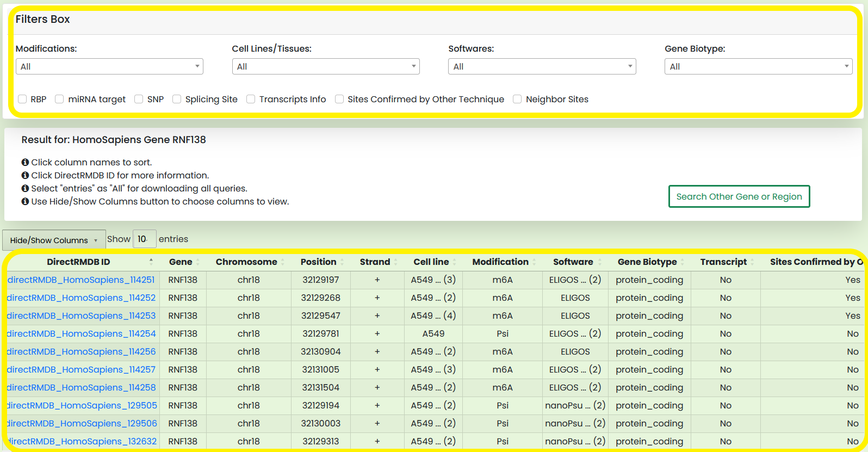Click position cell 32129781
Image resolution: width=868 pixels, height=452 pixels.
tap(321, 333)
